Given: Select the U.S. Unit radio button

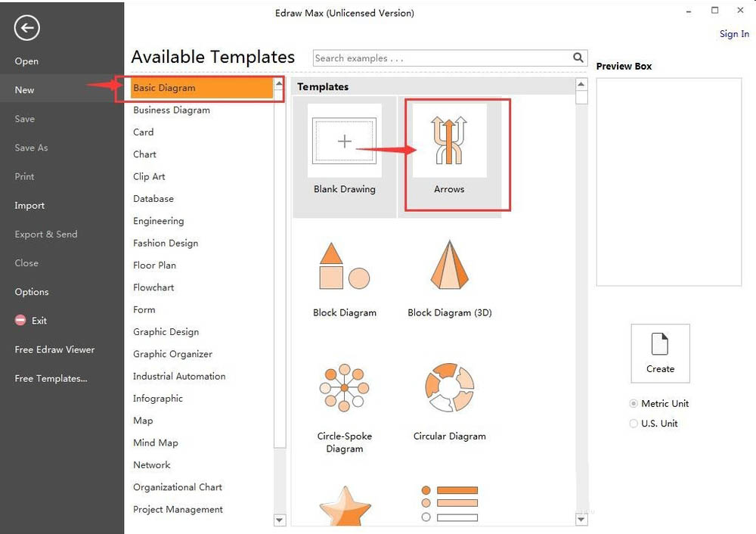Looking at the screenshot, I should click(634, 424).
